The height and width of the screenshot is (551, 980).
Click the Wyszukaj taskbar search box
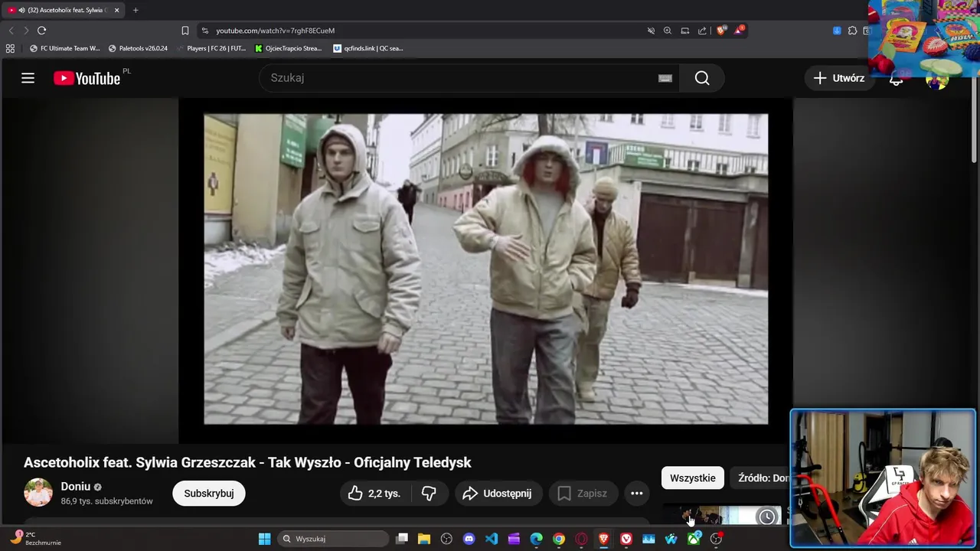click(x=334, y=539)
